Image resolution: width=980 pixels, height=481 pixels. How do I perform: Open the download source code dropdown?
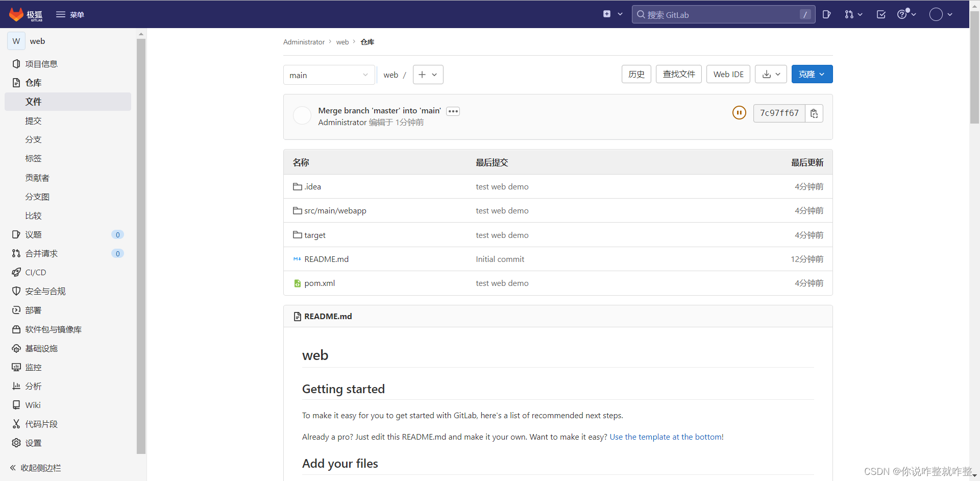[771, 74]
